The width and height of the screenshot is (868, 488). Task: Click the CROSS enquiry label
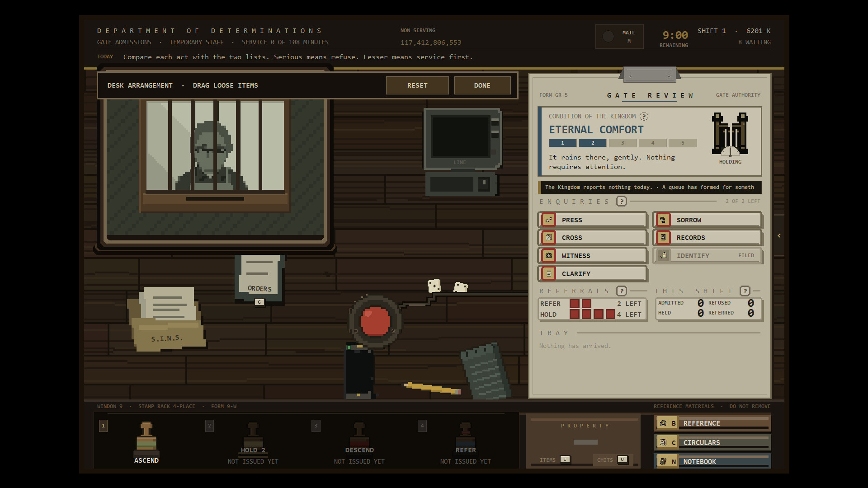click(572, 238)
